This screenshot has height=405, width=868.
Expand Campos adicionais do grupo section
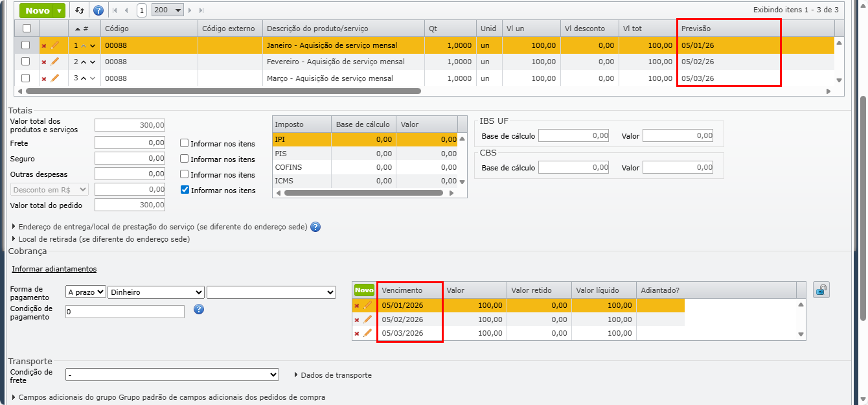click(x=168, y=397)
